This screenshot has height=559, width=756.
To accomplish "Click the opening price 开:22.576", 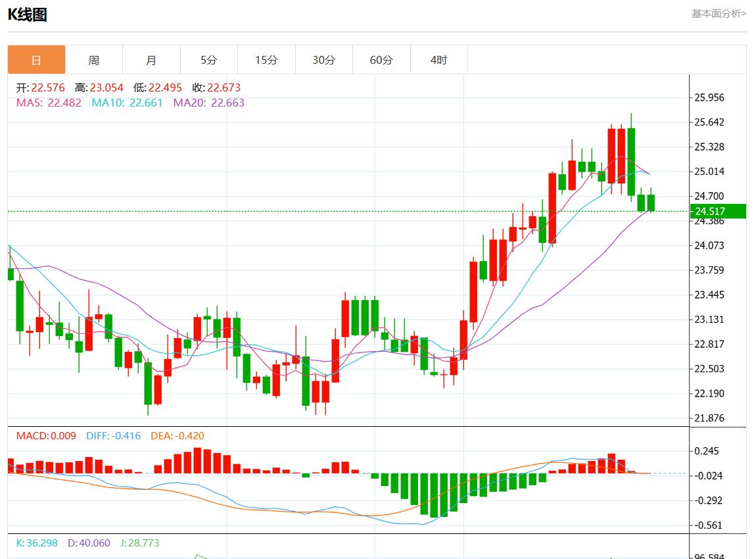I will pyautogui.click(x=41, y=87).
